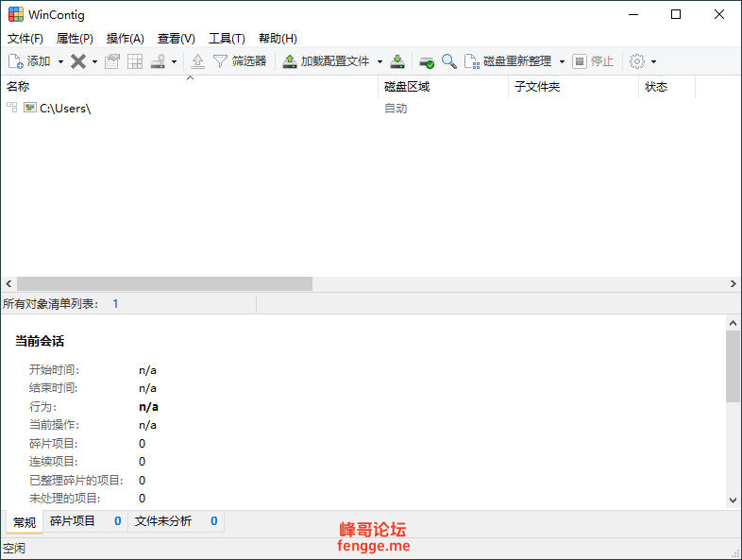Click the gear options icon
This screenshot has width=742, height=560.
click(x=637, y=61)
